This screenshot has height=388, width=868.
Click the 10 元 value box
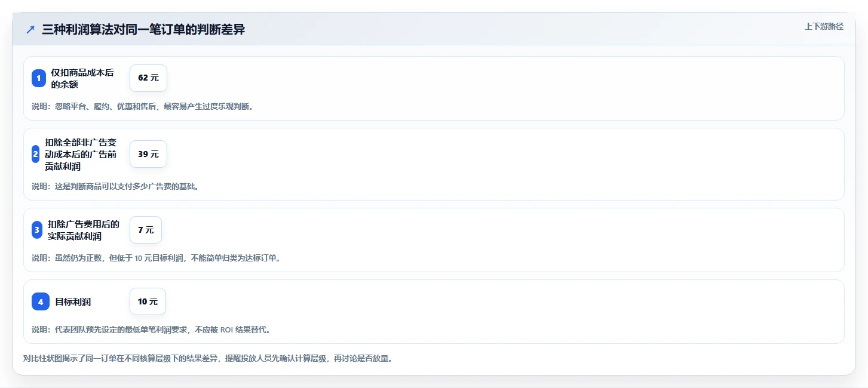(148, 301)
